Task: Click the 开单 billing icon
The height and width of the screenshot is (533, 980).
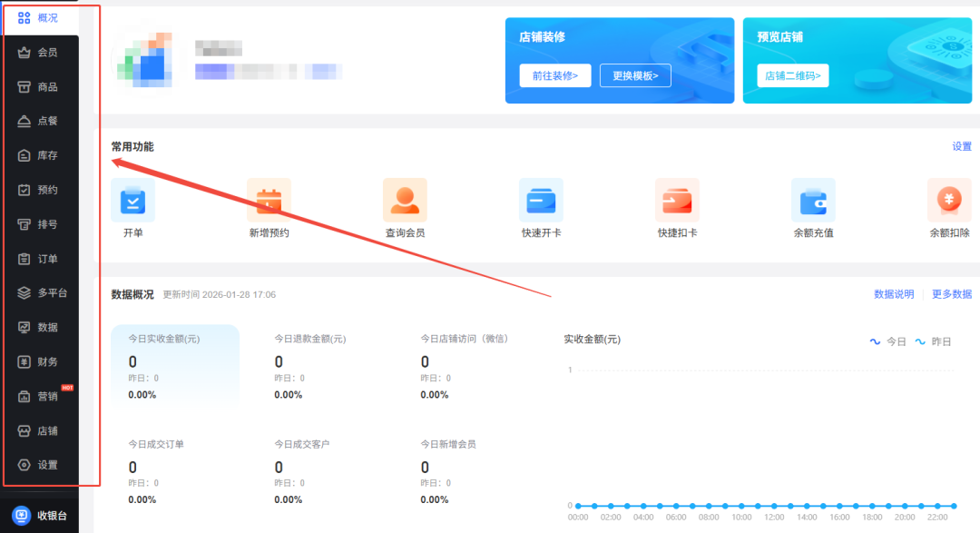Action: tap(132, 200)
